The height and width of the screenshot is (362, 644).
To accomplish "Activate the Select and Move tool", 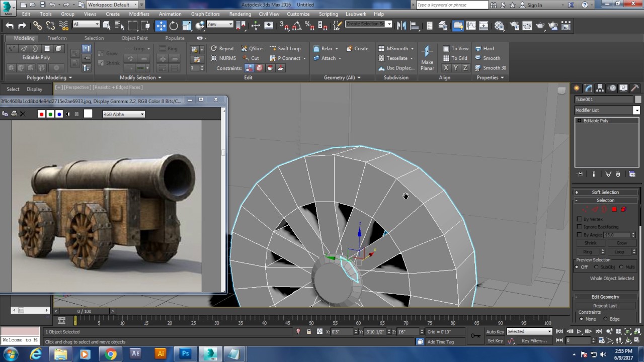I will (161, 26).
